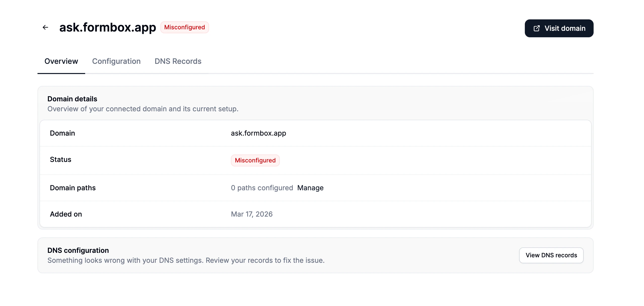The width and height of the screenshot is (644, 306).
Task: Click the Misconfigured badge in the Status row
Action: 255,160
